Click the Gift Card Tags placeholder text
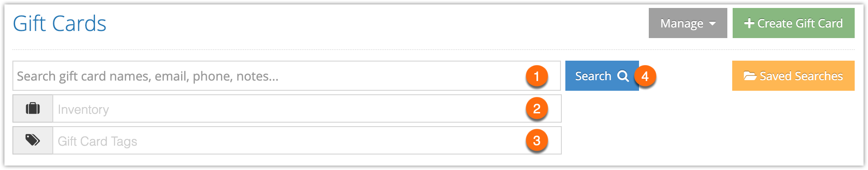868x170 pixels. (x=98, y=141)
